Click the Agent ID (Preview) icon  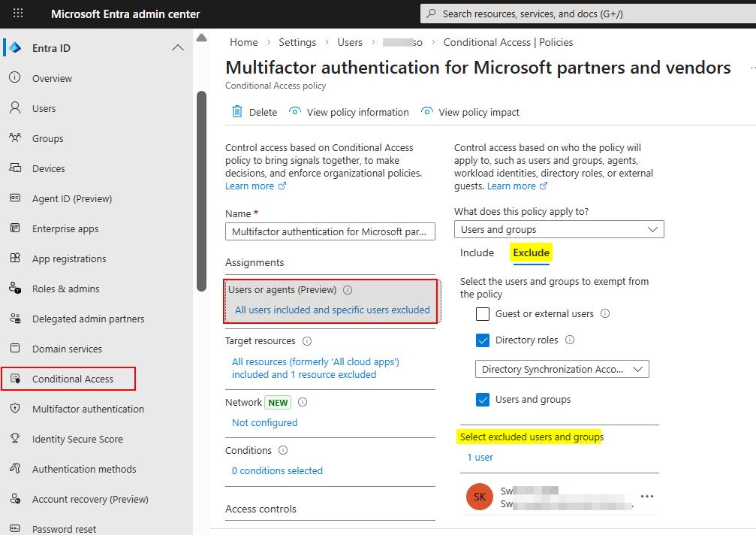click(x=15, y=198)
